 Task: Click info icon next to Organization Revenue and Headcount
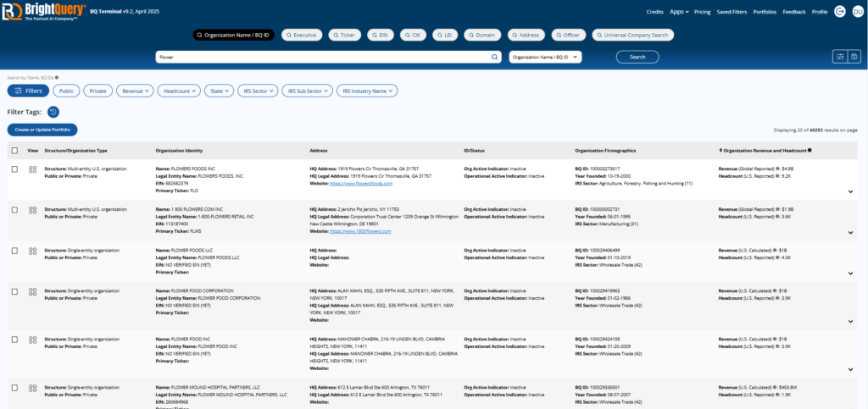pyautogui.click(x=810, y=151)
